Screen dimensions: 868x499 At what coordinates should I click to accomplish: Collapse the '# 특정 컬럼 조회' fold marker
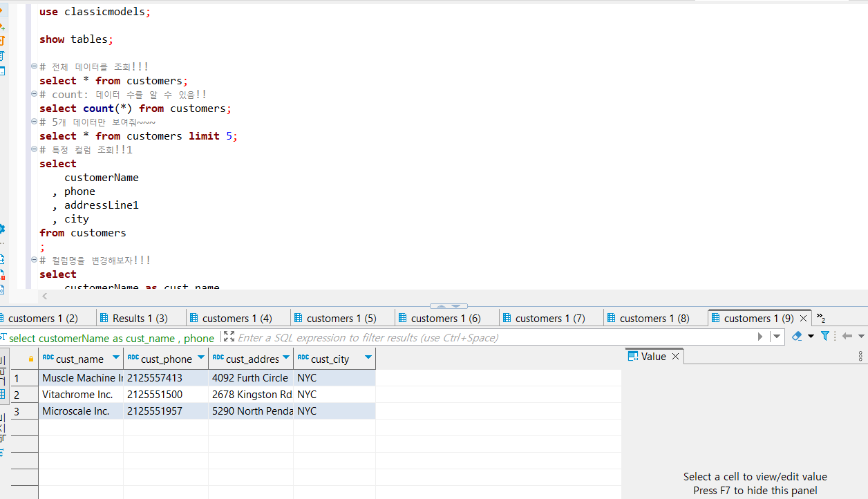click(34, 149)
